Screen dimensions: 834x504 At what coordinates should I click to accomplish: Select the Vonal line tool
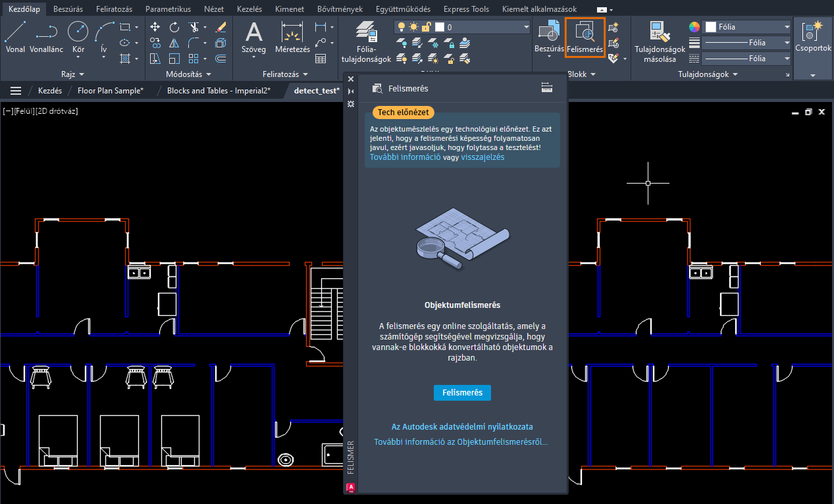pos(15,36)
